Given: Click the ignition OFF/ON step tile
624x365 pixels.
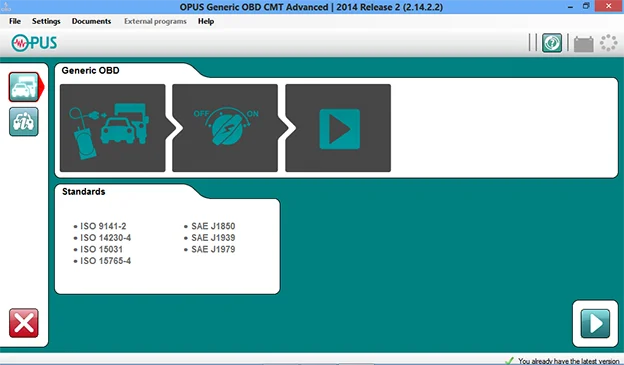Looking at the screenshot, I should 225,128.
